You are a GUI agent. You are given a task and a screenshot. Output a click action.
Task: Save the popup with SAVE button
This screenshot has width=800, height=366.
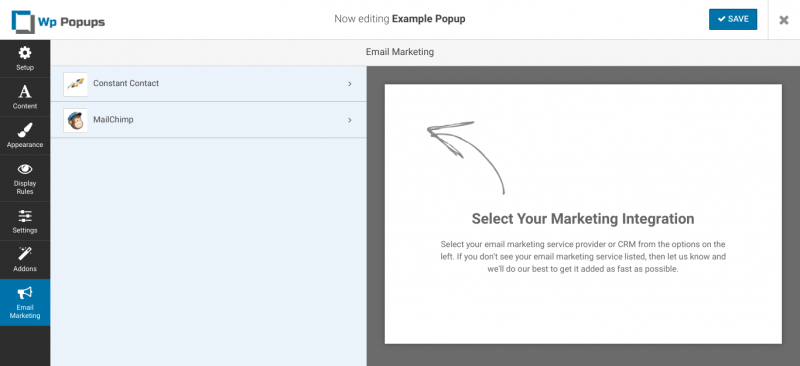[x=733, y=19]
